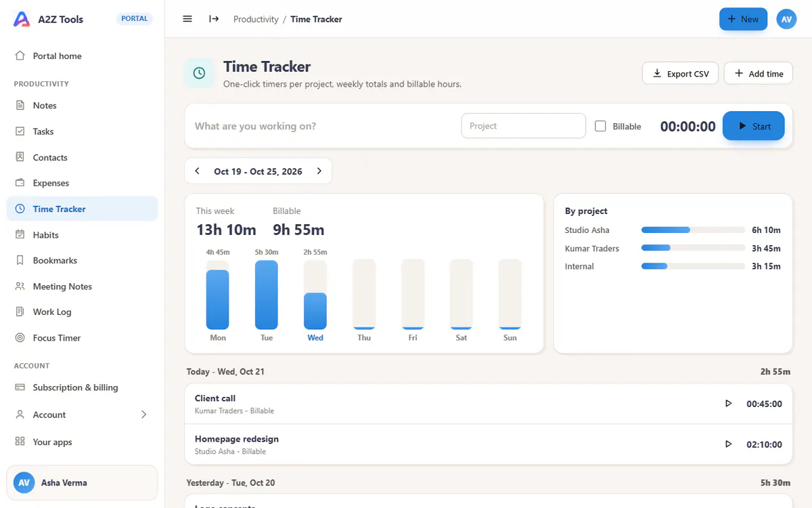
Task: Resume timer for Client call entry
Action: click(x=729, y=404)
